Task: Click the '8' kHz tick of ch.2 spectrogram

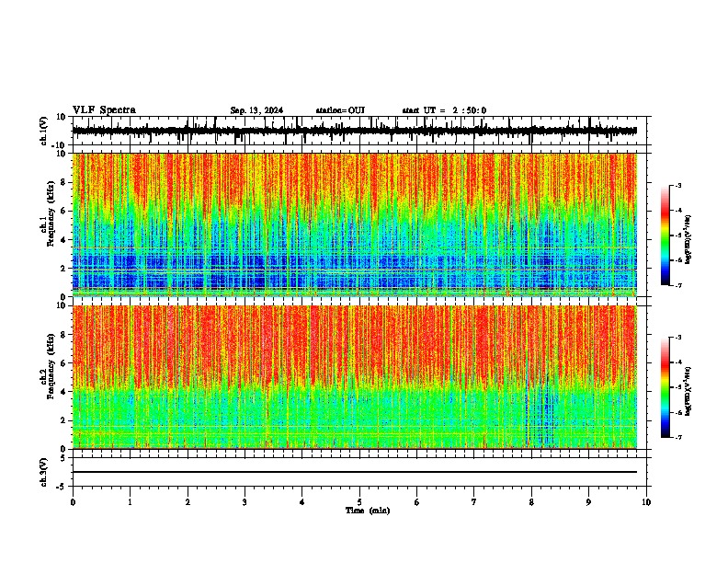Action: [x=63, y=335]
